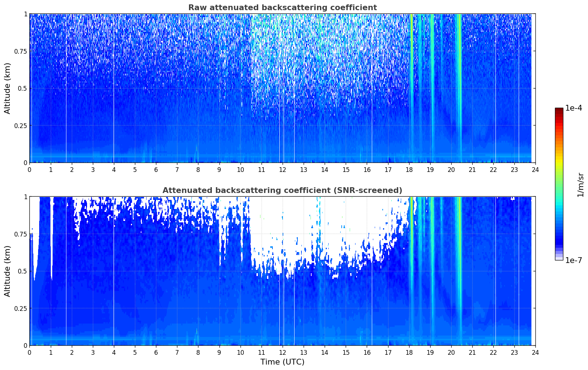Image resolution: width=588 pixels, height=370 pixels.
Task: Click the colorbar's '1e-7' minimum label
Action: coord(573,260)
